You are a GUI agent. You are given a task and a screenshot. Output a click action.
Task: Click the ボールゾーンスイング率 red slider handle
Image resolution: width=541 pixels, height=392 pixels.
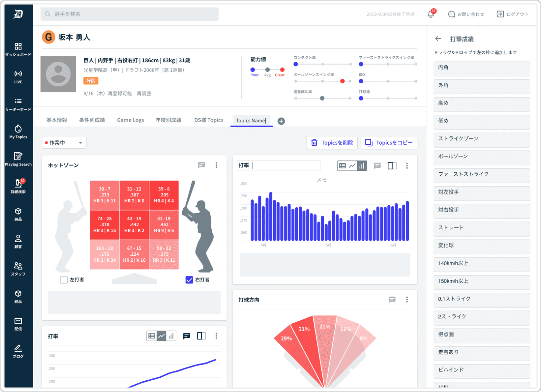pos(342,81)
